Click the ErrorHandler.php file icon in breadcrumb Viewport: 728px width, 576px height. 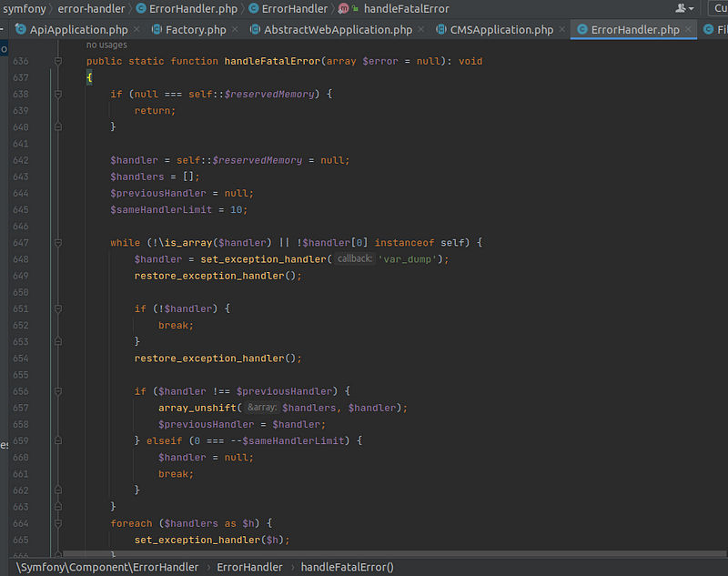141,8
